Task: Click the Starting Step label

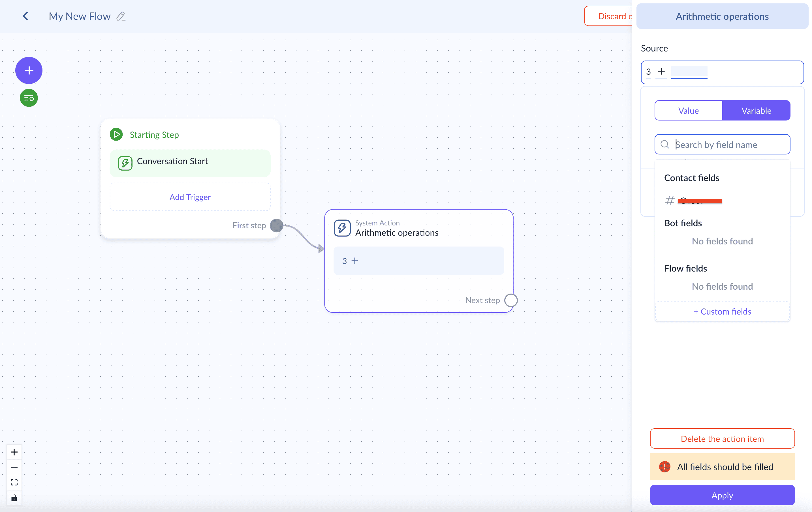Action: 154,135
